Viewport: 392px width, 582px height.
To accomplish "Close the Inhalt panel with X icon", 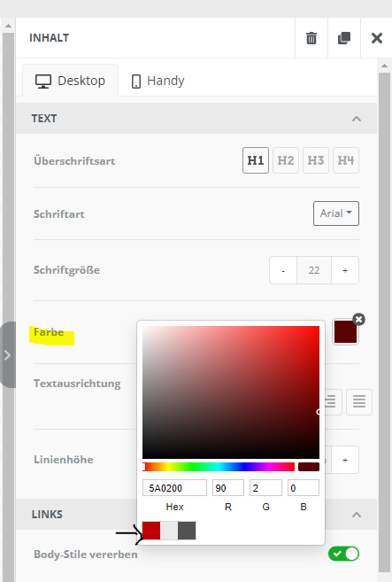I will (x=376, y=38).
